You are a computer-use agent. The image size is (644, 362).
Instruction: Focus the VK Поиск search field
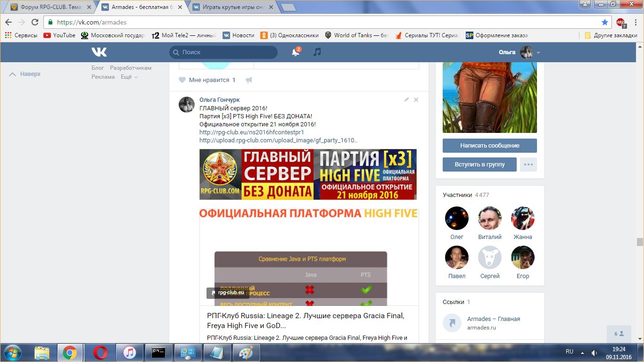point(223,52)
